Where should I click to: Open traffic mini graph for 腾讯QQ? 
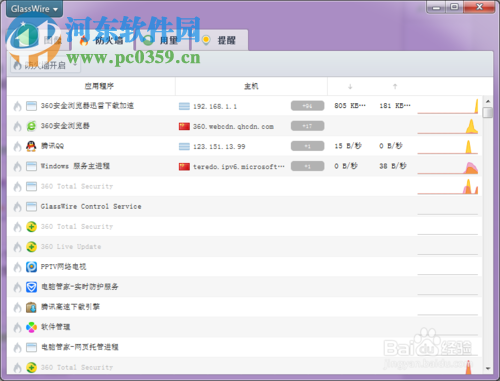tap(448, 146)
